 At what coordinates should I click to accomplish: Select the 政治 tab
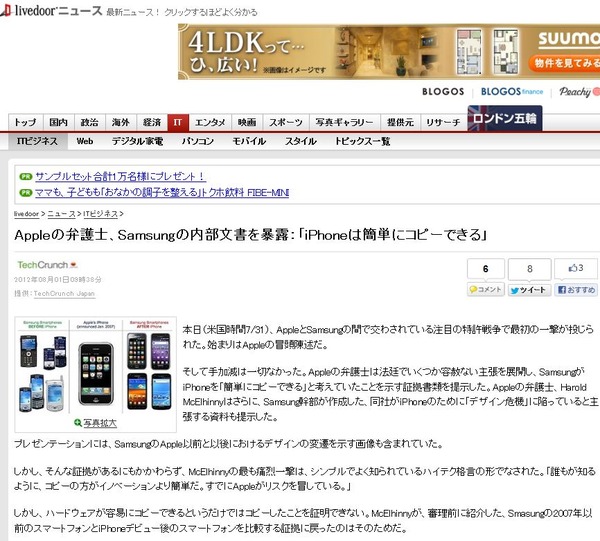(x=90, y=122)
